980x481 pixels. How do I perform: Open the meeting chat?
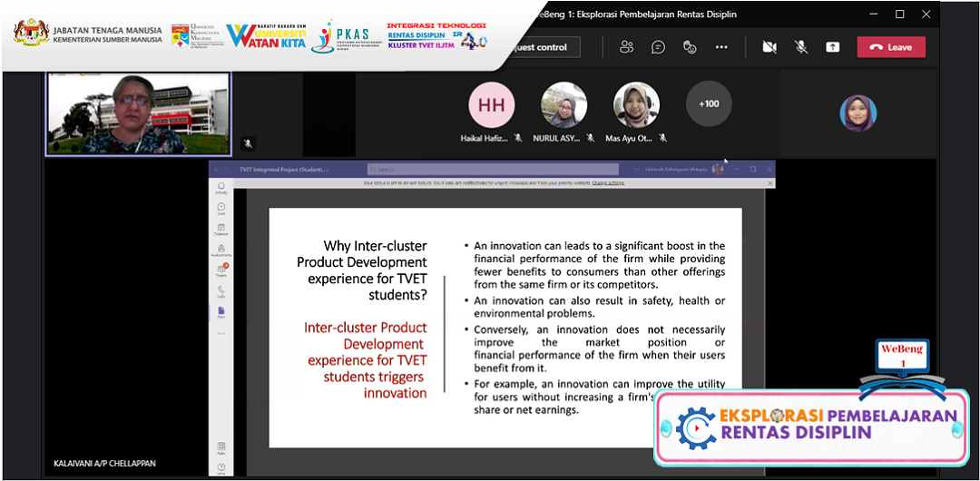(658, 47)
